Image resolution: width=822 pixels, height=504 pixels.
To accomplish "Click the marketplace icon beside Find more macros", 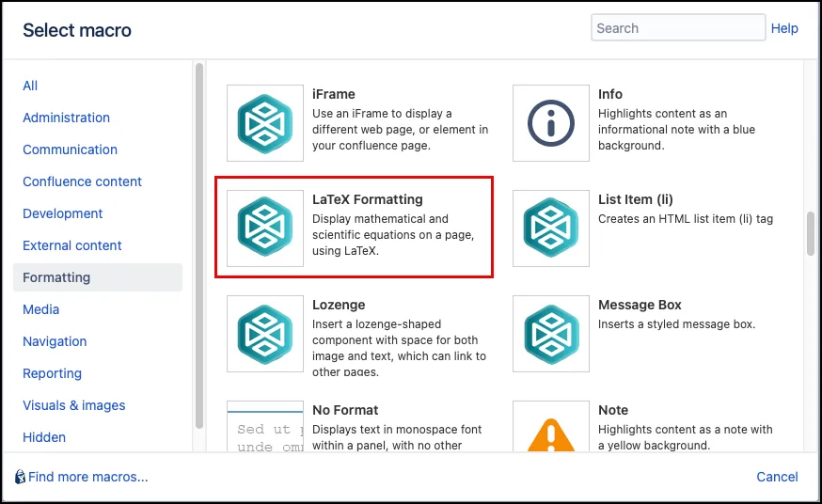I will click(20, 477).
